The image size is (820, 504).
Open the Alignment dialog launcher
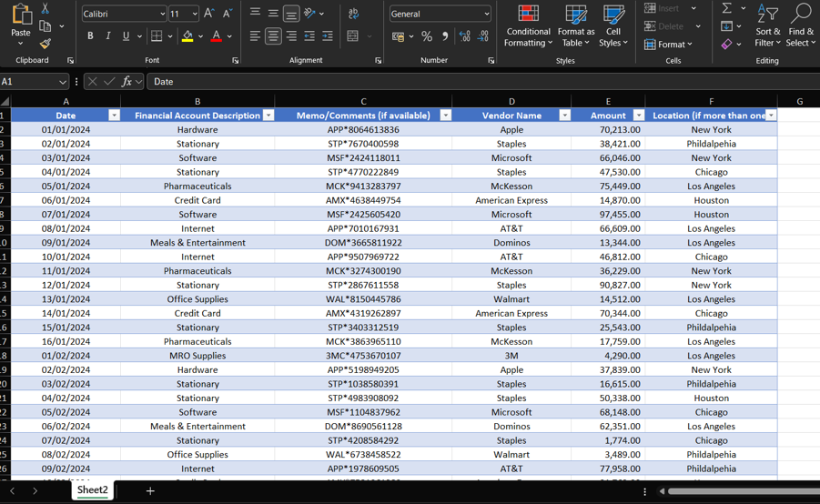(x=378, y=61)
